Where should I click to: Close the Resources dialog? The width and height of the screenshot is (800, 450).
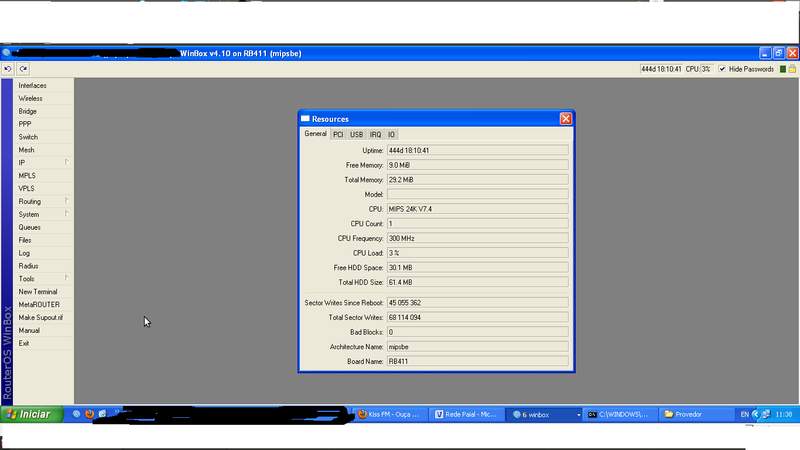pyautogui.click(x=565, y=119)
